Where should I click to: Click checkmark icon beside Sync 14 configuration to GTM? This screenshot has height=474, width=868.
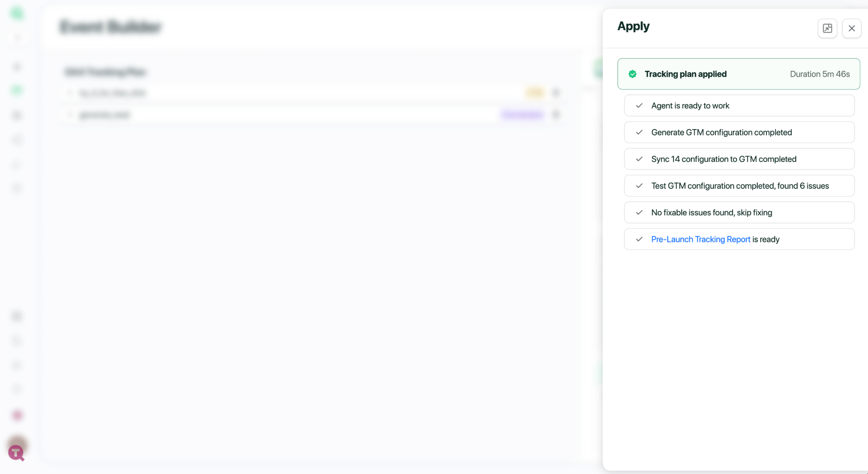pos(639,159)
